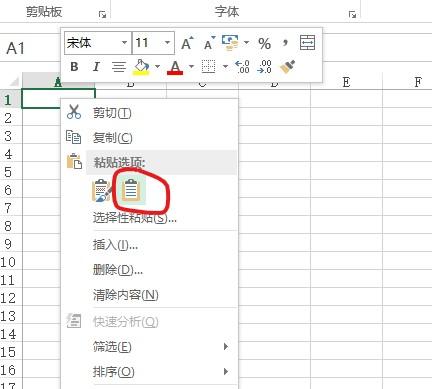This screenshot has height=389, width=432.
Task: Click the select-all corner triangle
Action: [x=13, y=82]
